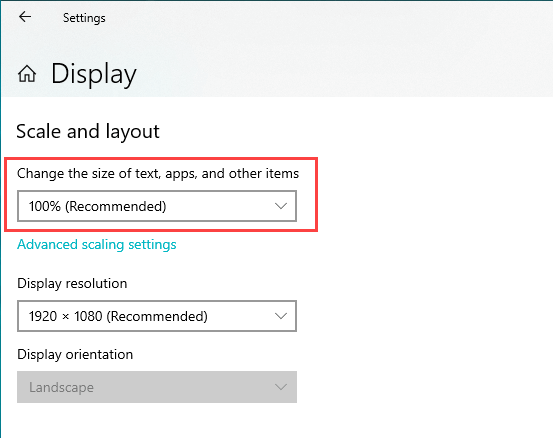The image size is (553, 438).
Task: Click the 'Change the size of text' label
Action: (158, 174)
